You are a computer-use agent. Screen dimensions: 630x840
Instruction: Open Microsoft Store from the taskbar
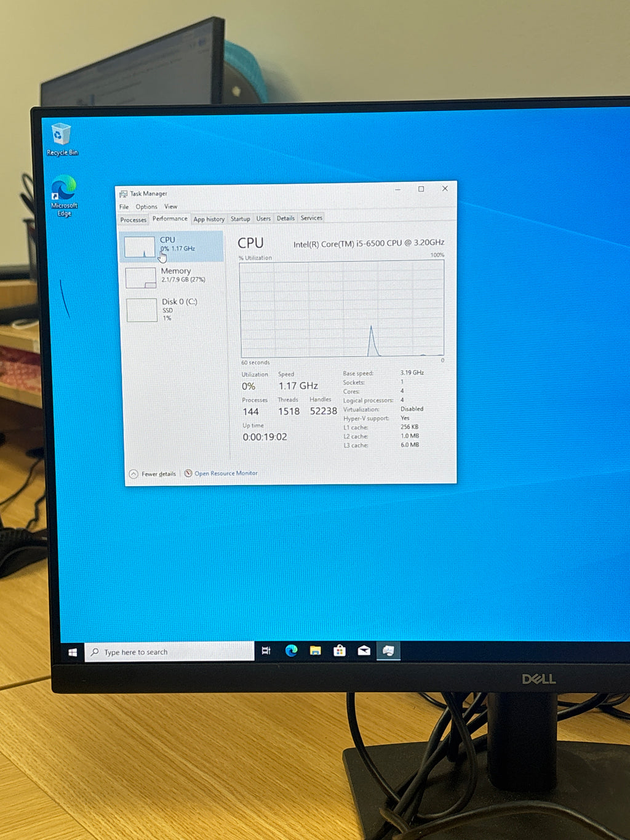point(340,650)
